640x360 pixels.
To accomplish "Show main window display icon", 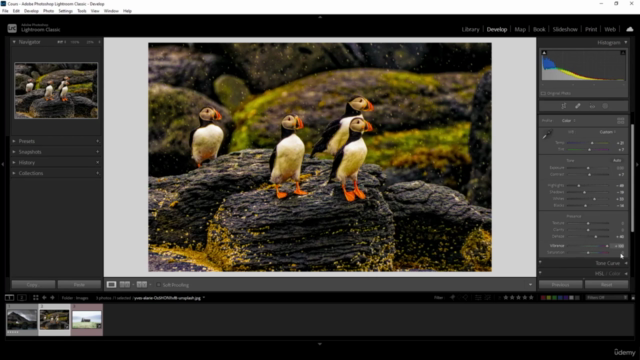I will (x=9, y=298).
